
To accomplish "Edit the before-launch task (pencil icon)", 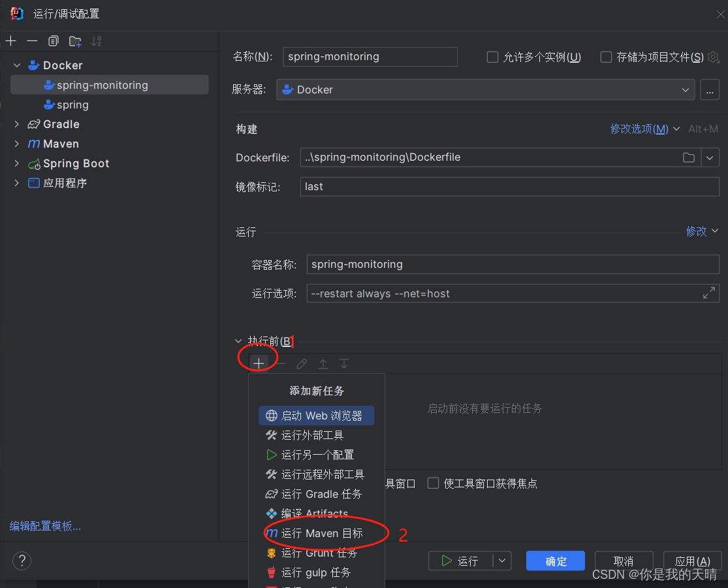I will [302, 364].
